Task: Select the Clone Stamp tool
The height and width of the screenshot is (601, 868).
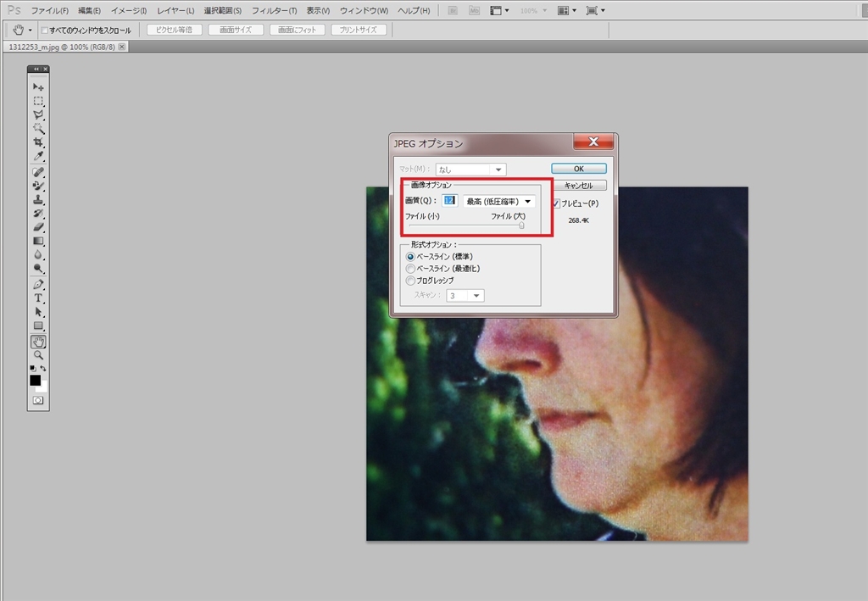Action: coord(38,199)
